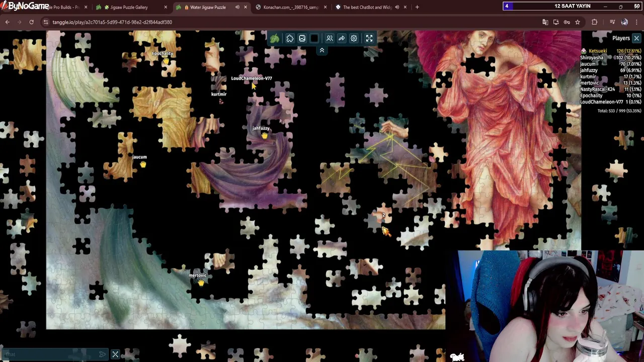Switch to Jigsaw Puzzle Gallery tab

129,7
